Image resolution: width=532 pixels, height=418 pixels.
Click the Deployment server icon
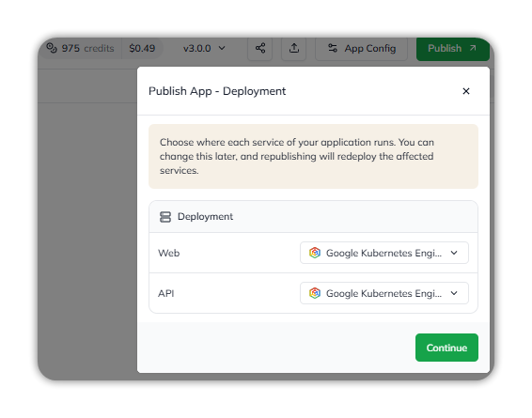[165, 217]
